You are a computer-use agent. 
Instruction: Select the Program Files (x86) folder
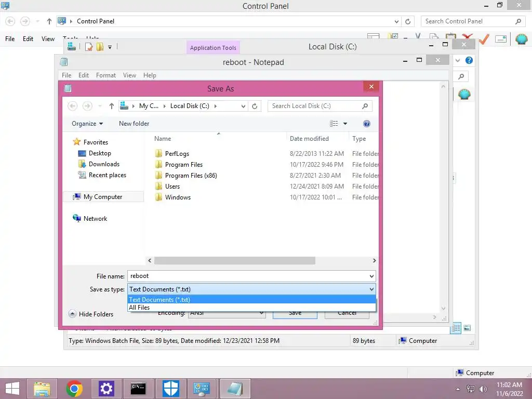(191, 176)
